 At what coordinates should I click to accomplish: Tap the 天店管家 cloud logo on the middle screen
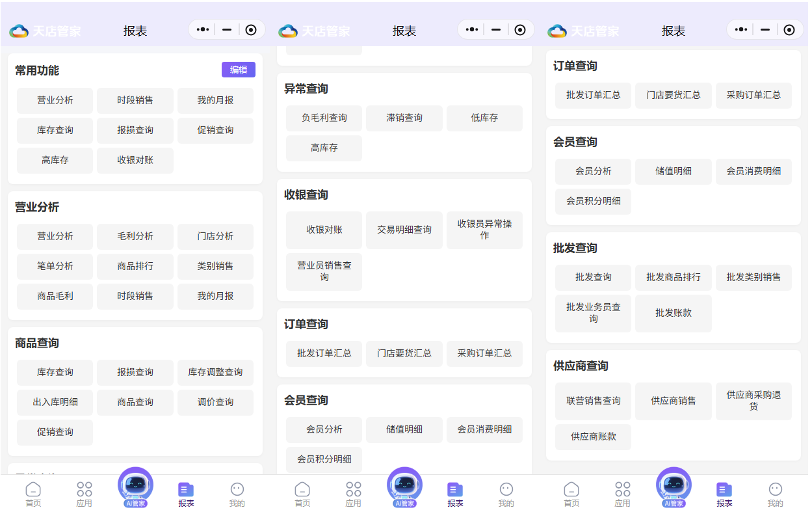[x=288, y=31]
